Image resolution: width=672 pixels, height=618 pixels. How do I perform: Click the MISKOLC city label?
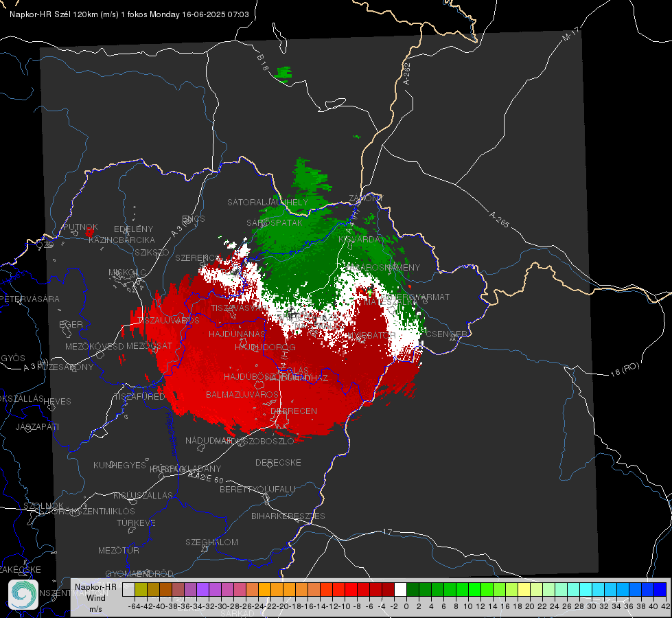tap(127, 273)
